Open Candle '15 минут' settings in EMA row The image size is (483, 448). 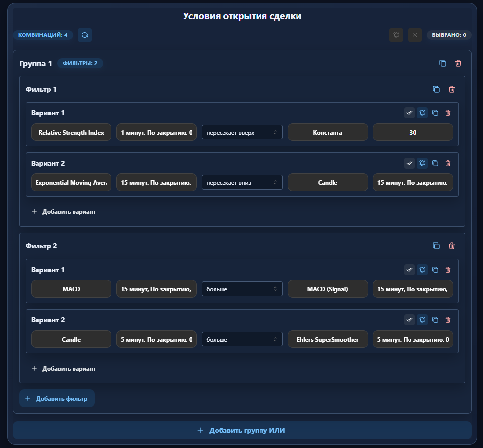pos(413,182)
